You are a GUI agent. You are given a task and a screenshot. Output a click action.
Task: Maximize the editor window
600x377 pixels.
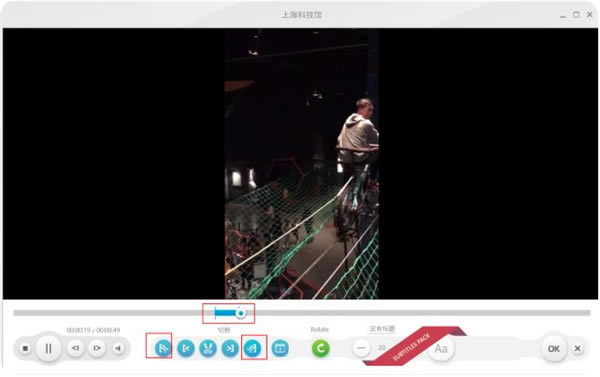point(576,15)
